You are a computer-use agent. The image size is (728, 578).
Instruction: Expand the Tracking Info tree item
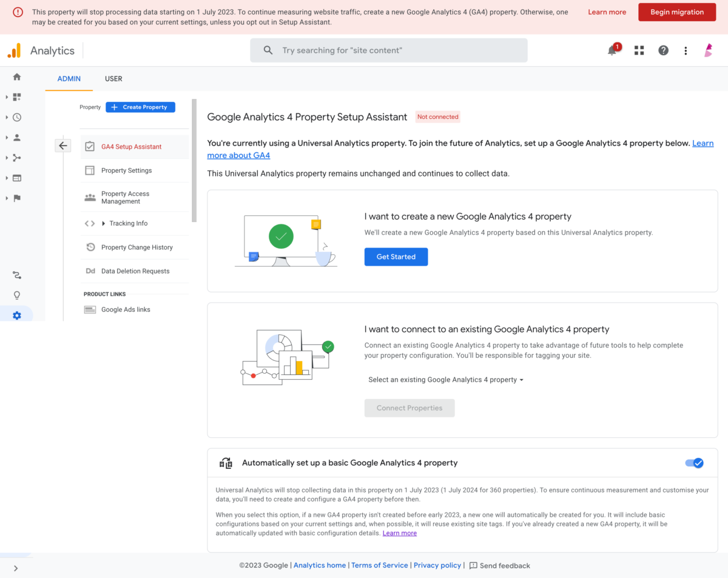[104, 223]
